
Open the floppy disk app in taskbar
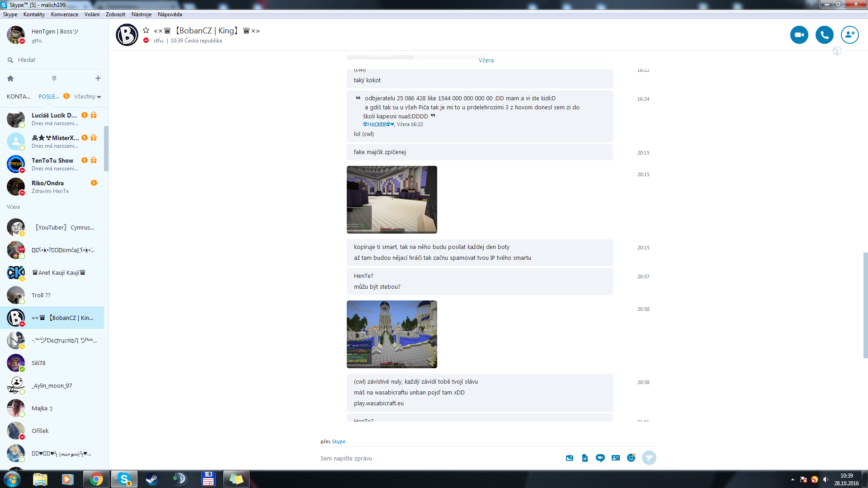208,479
